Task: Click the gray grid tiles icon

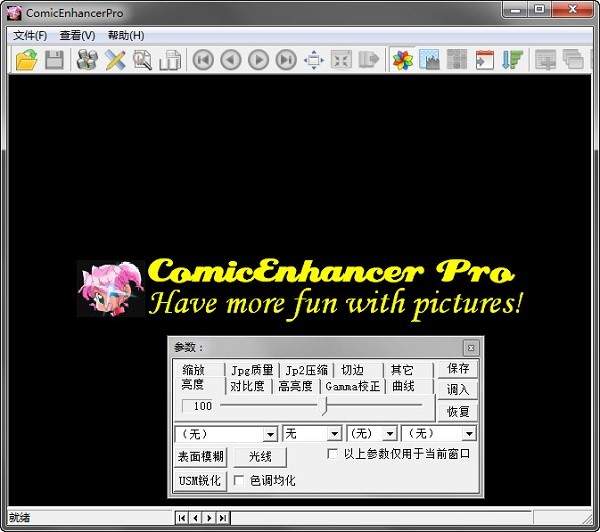Action: pos(457,59)
